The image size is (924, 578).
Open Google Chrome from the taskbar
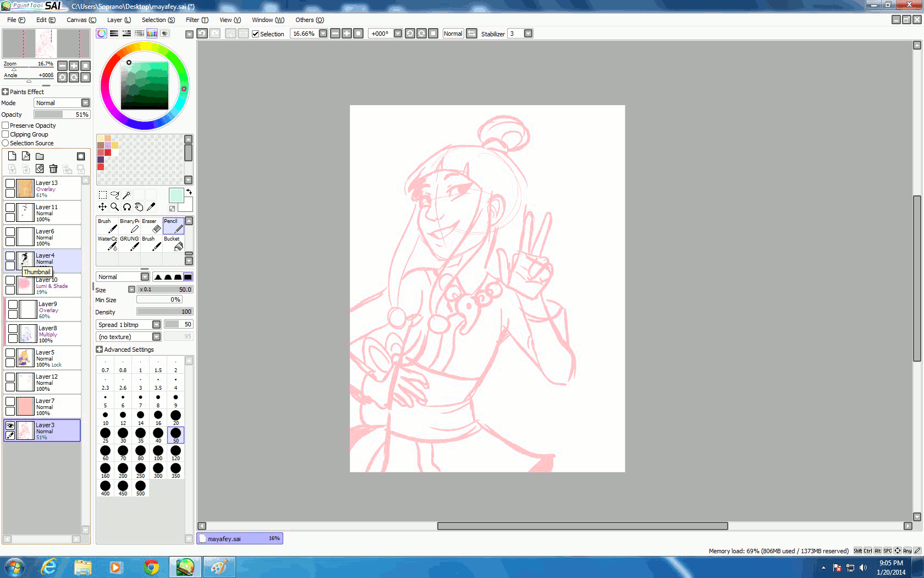click(151, 567)
